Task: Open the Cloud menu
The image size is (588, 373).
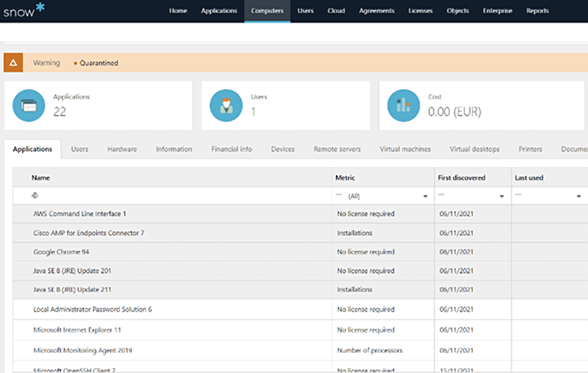Action: tap(336, 11)
